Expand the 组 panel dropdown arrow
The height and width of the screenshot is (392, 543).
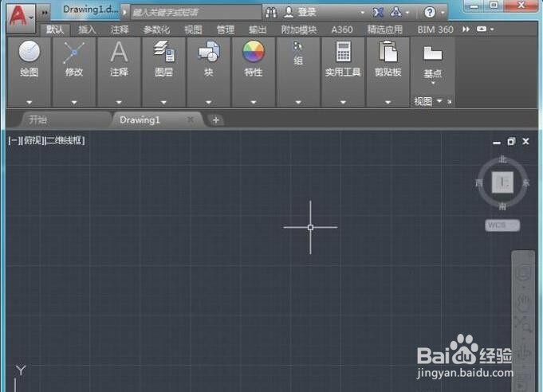(298, 103)
